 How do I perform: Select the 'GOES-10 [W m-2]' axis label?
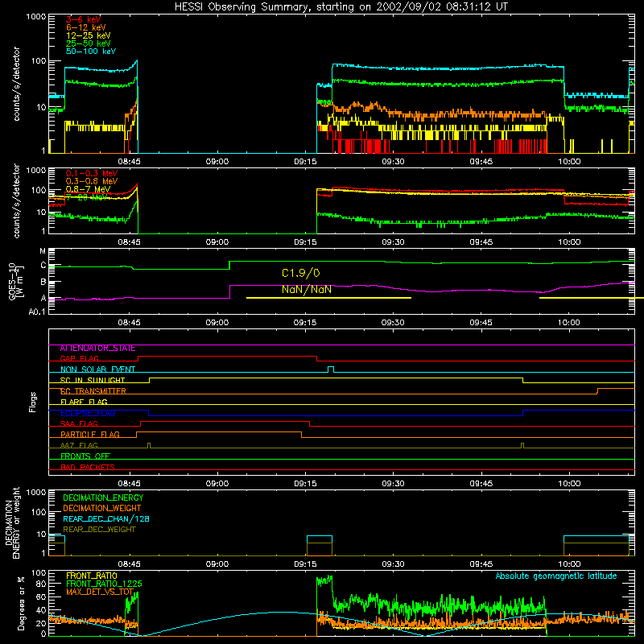click(16, 282)
